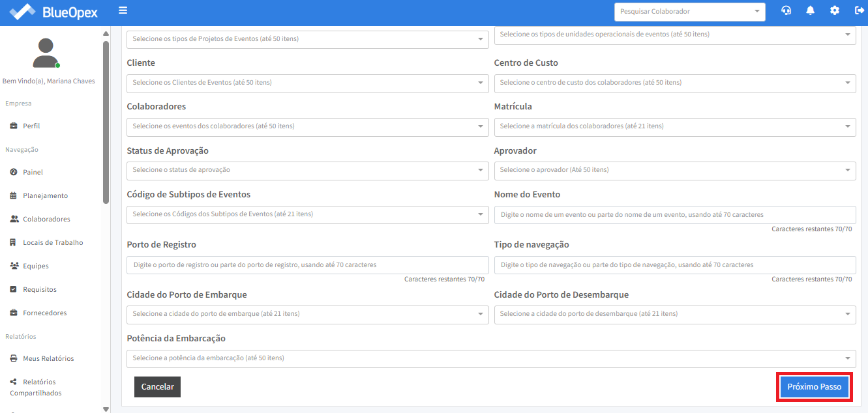
Task: Open the Pesquisar Colaborador dropdown
Action: (690, 12)
